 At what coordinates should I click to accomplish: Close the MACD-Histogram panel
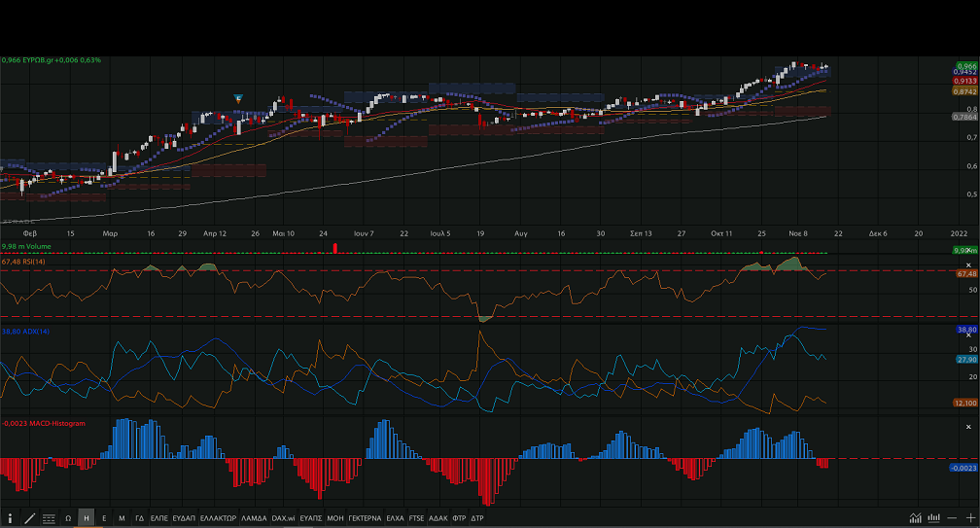coord(969,428)
